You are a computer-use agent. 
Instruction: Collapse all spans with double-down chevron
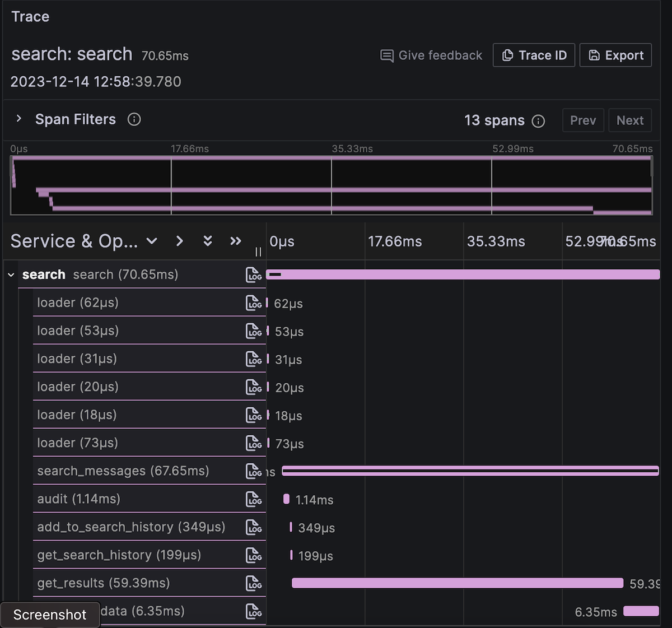point(208,241)
